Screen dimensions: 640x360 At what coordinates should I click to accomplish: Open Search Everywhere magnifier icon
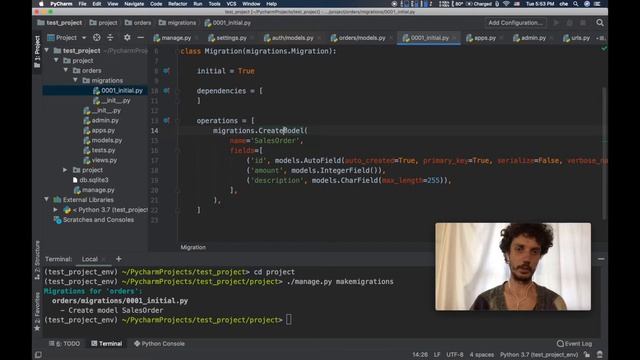point(600,23)
